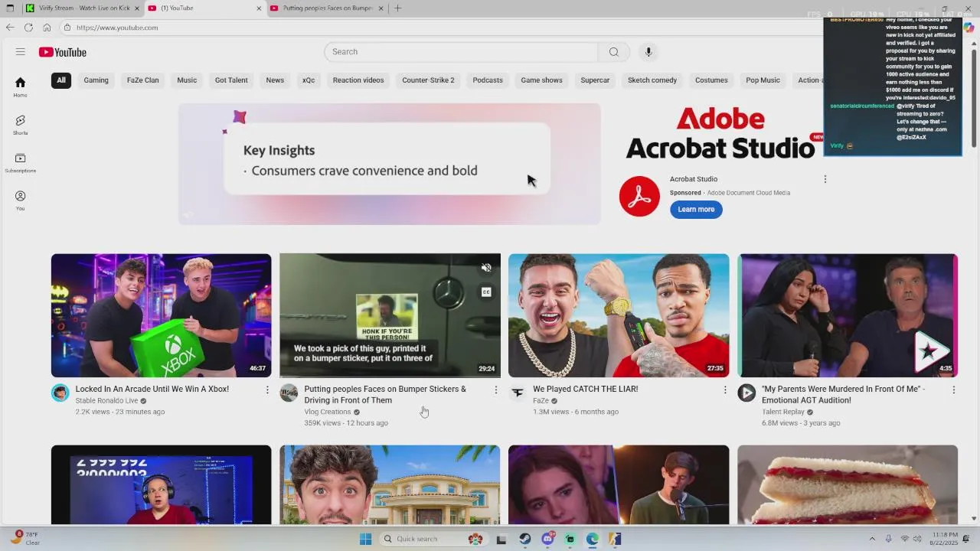Screen dimensions: 980x551
Task: Click the browser home button
Action: pyautogui.click(x=47, y=28)
